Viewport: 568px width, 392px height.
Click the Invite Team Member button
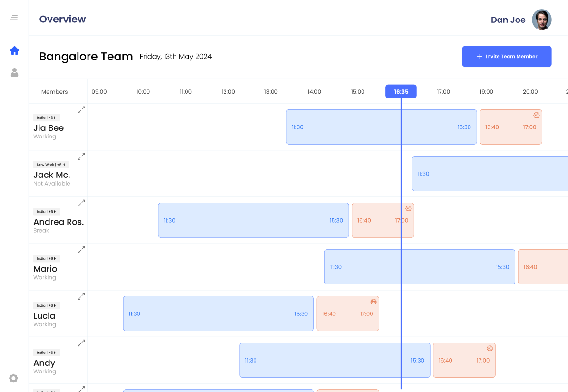click(x=507, y=56)
